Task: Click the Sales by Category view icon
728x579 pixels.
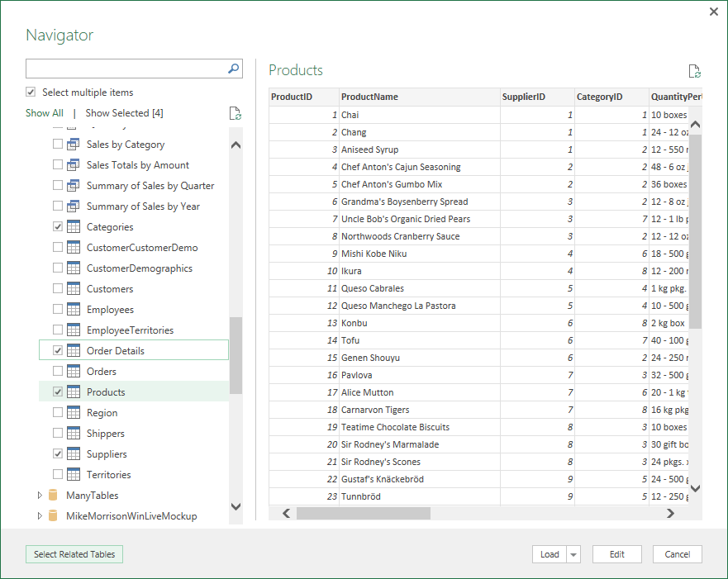Action: 74,145
